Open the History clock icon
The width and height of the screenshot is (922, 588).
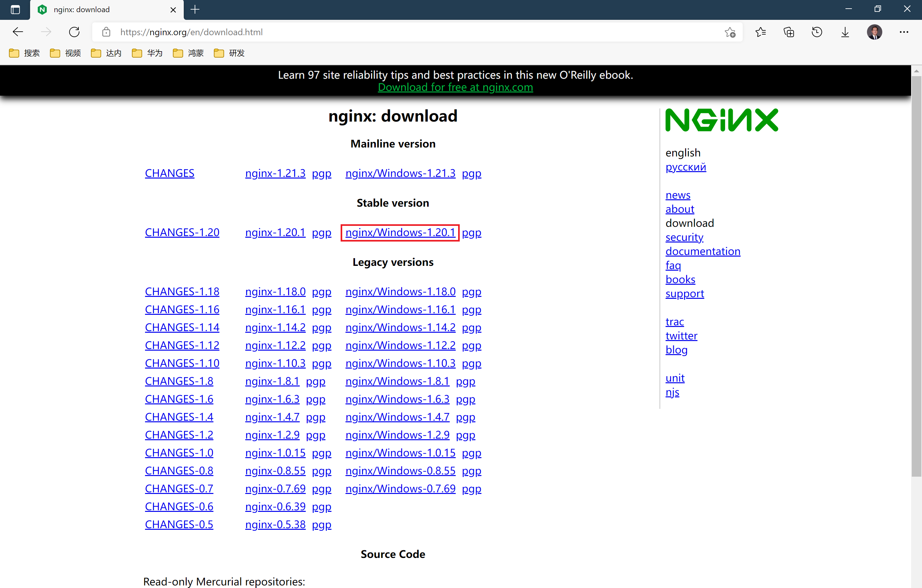click(x=817, y=32)
